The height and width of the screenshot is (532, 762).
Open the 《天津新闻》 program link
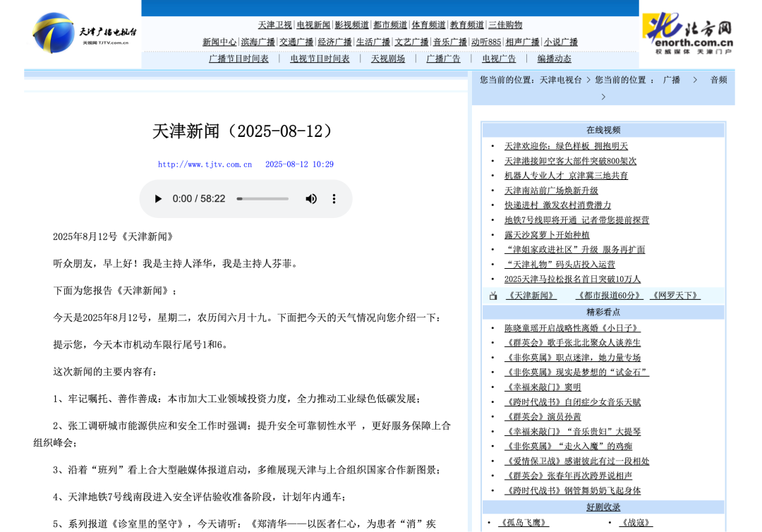(531, 296)
